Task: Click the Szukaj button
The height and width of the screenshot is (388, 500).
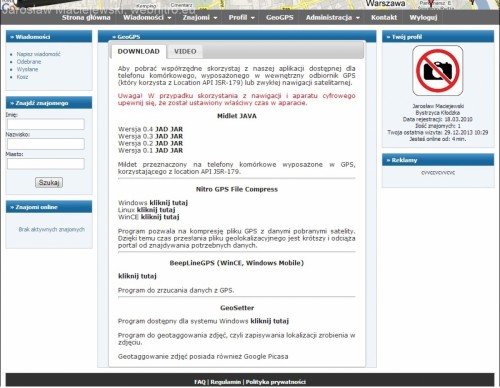Action: (49, 182)
